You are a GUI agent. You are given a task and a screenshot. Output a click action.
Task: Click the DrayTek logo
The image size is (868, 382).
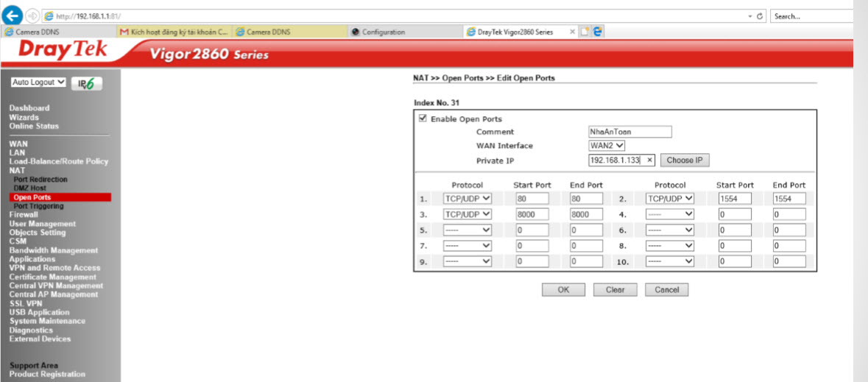click(x=63, y=50)
